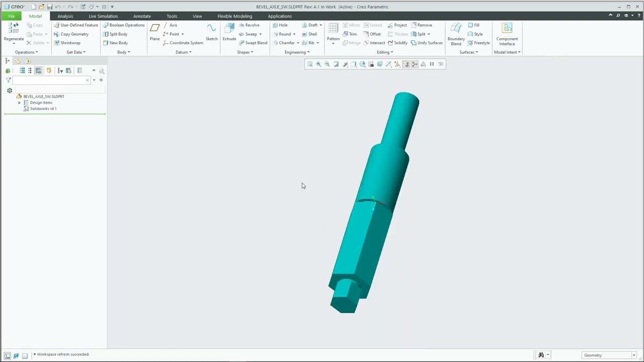The image size is (644, 362).
Task: Open the Freestyle tool
Action: 478,43
